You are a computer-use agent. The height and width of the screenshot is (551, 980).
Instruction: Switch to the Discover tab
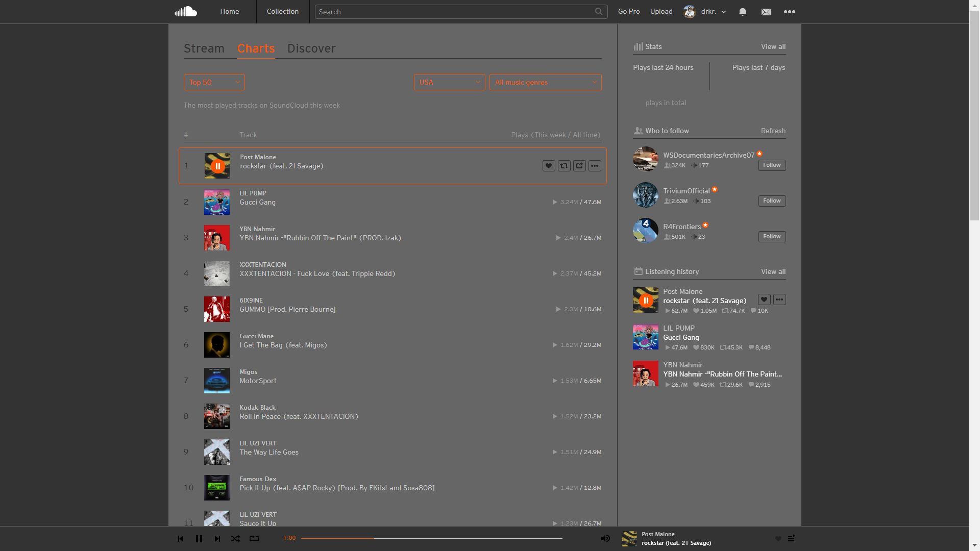(x=311, y=48)
